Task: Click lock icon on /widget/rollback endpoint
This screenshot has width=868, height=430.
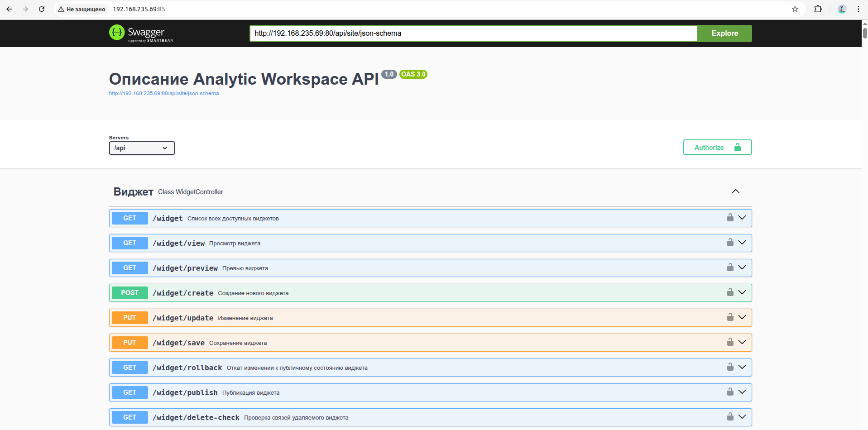Action: tap(730, 367)
